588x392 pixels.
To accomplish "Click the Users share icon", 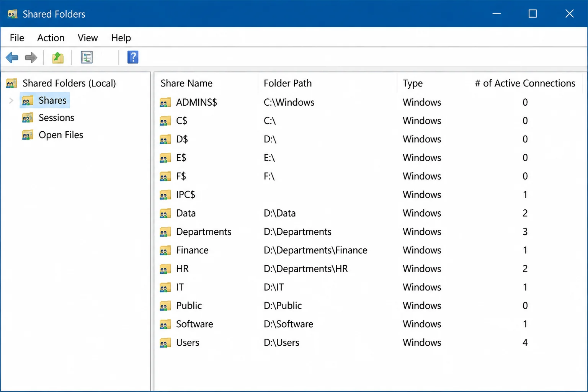I will 165,343.
